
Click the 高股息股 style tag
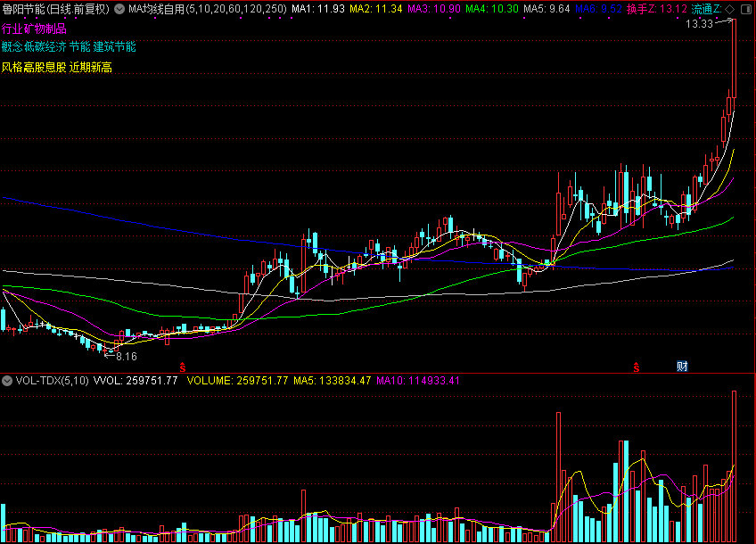point(45,67)
